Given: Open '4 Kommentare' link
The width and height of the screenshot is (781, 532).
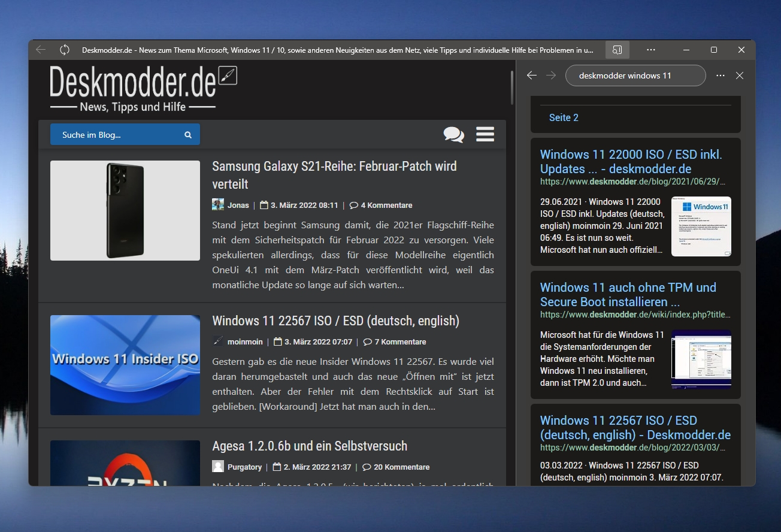Looking at the screenshot, I should 386,205.
